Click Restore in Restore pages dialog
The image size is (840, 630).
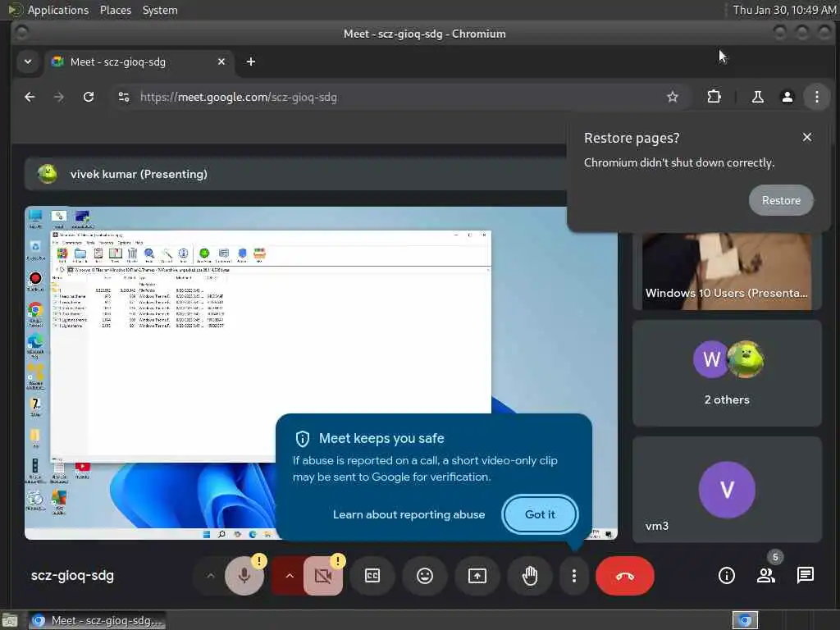781,200
